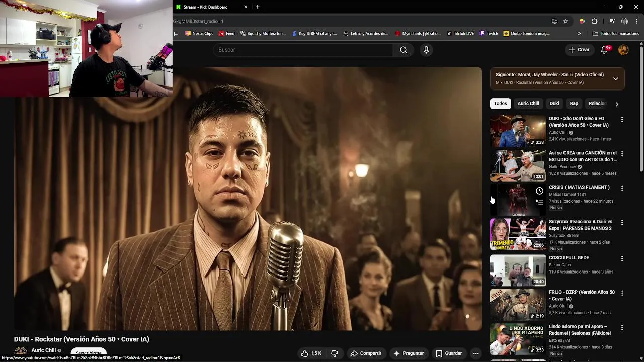Show more filter chips with the arrow
This screenshot has width=644, height=362.
coord(617,104)
